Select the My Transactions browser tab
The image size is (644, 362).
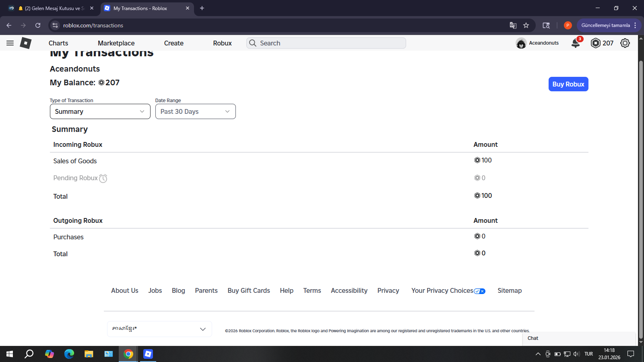[147, 8]
